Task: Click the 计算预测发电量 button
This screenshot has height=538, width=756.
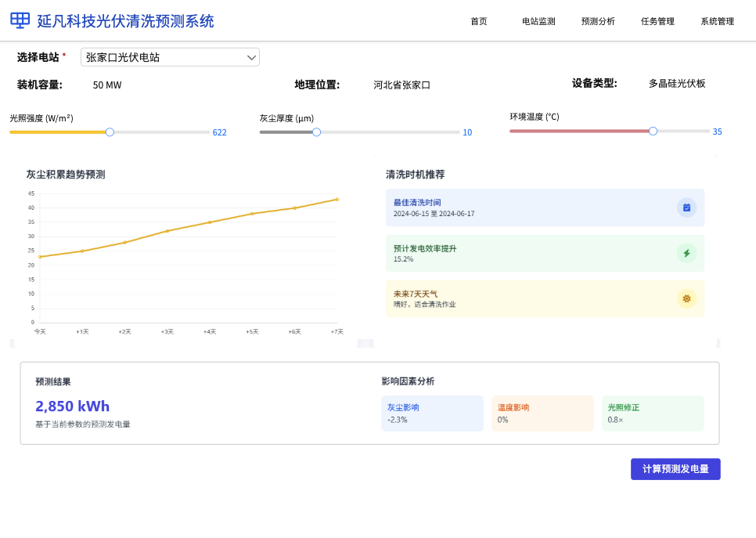Action: [675, 469]
